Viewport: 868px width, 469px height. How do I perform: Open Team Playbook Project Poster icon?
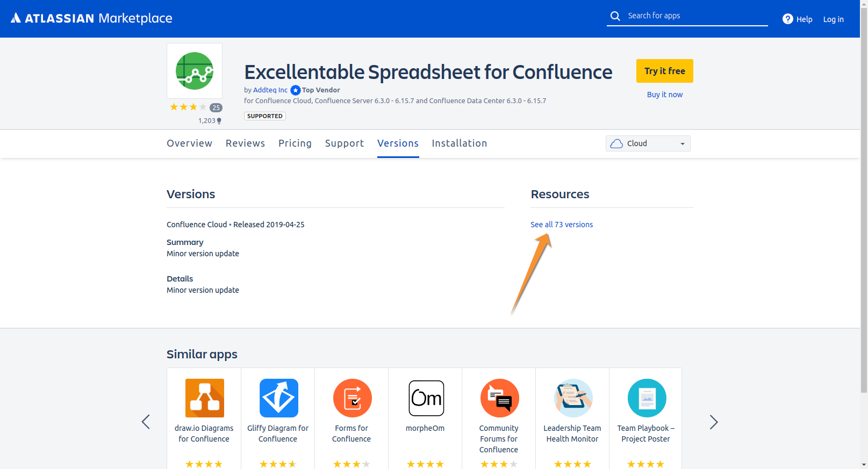[x=647, y=398]
